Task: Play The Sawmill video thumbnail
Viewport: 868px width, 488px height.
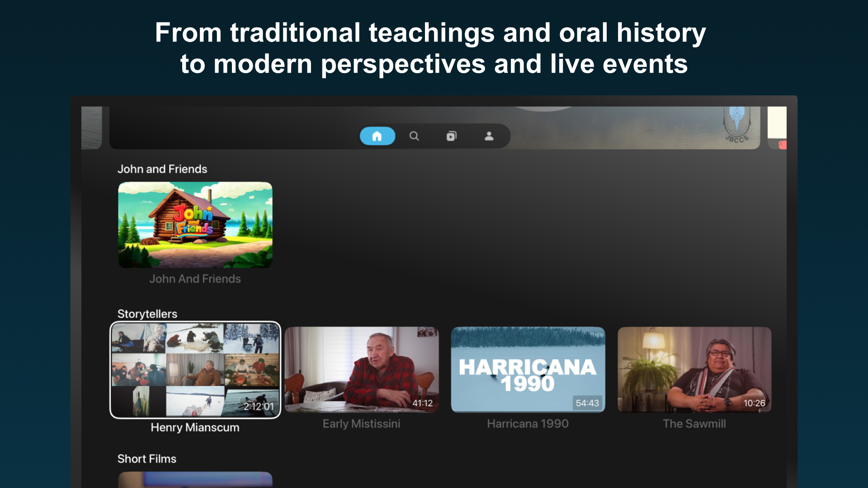Action: tap(694, 370)
